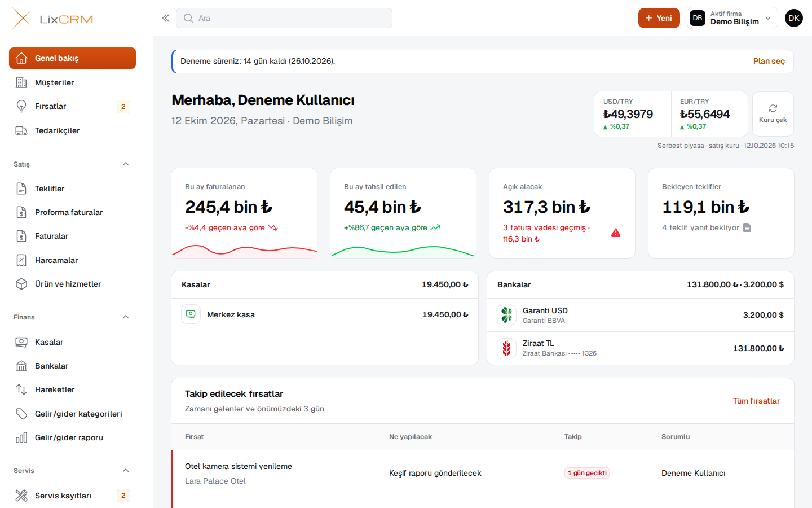This screenshot has height=508, width=812.
Task: Go to Tedarikçiler truck item
Action: 72,130
